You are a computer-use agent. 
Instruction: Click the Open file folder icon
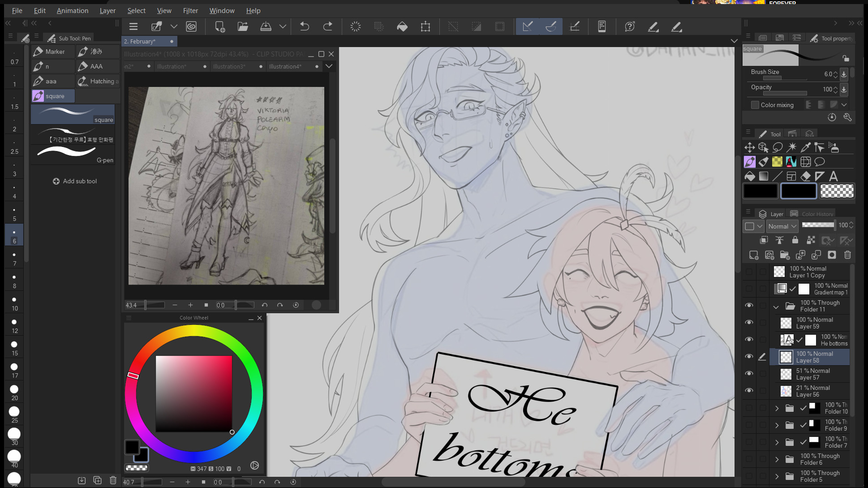pyautogui.click(x=243, y=26)
